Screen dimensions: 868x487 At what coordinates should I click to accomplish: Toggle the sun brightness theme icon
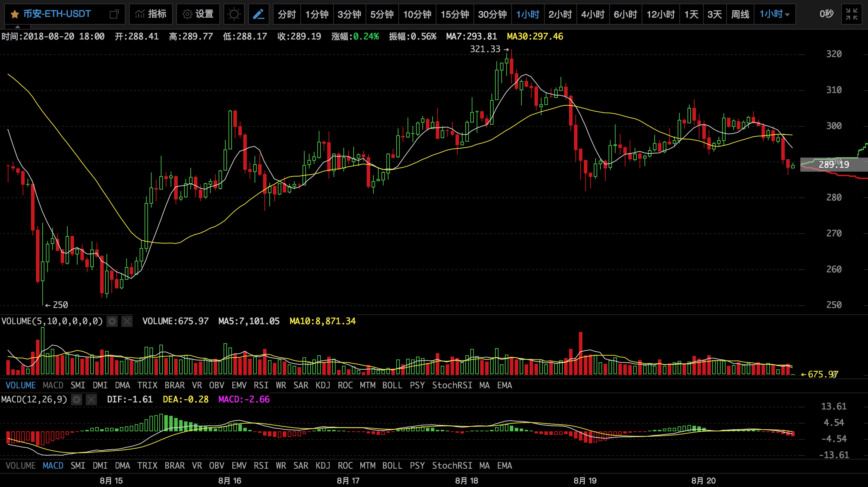pos(234,14)
